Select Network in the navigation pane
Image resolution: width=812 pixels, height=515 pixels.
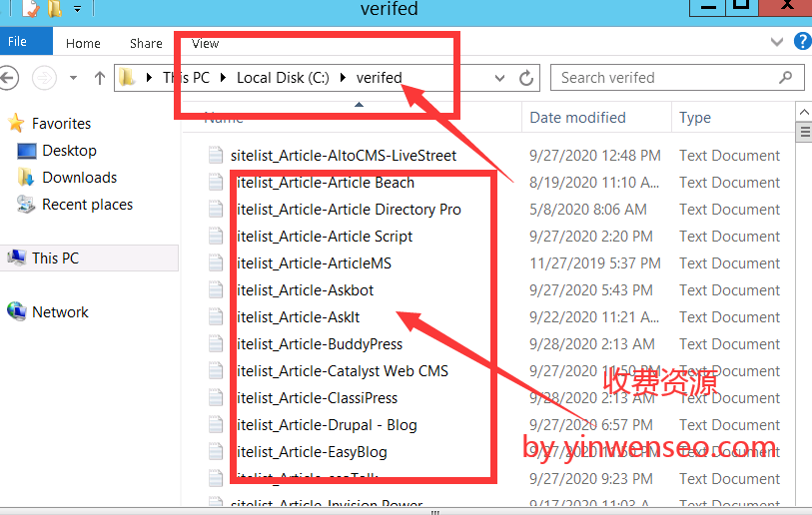pyautogui.click(x=60, y=312)
